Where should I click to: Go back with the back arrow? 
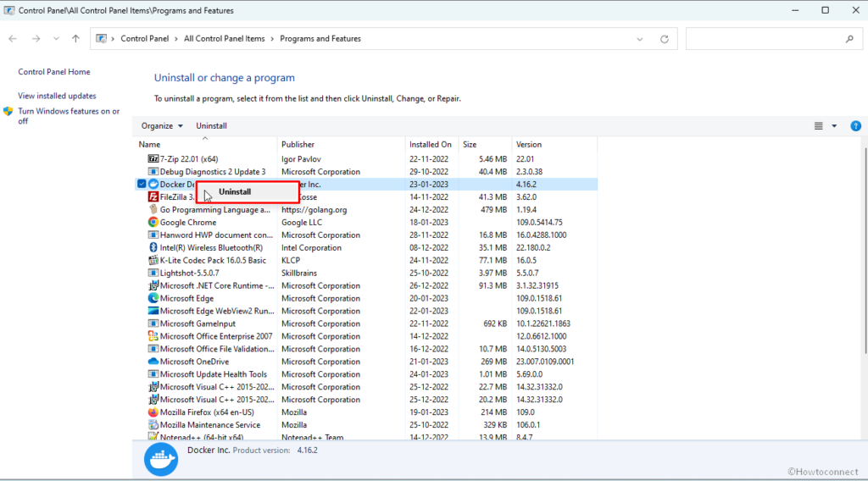pyautogui.click(x=13, y=39)
